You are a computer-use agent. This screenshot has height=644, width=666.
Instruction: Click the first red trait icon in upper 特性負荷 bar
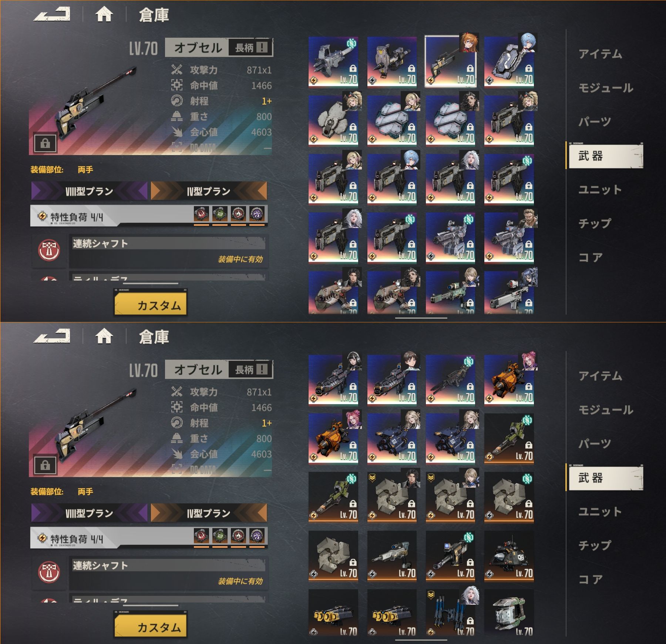pos(201,214)
